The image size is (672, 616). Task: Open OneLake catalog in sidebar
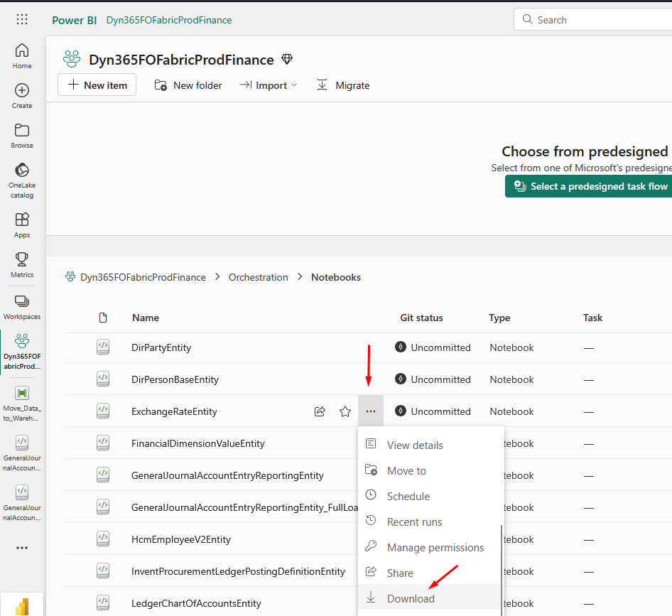coord(22,180)
